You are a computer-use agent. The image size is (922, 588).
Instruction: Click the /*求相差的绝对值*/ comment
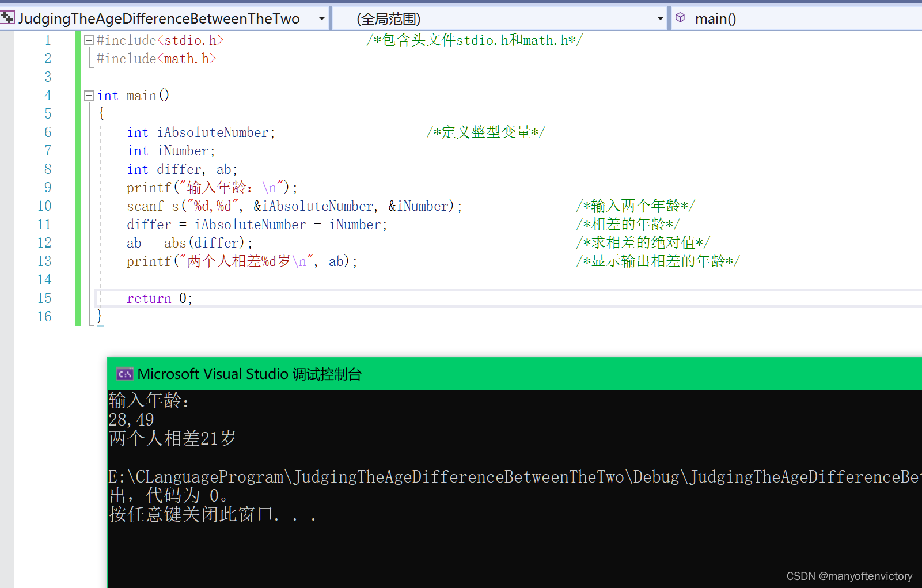643,243
